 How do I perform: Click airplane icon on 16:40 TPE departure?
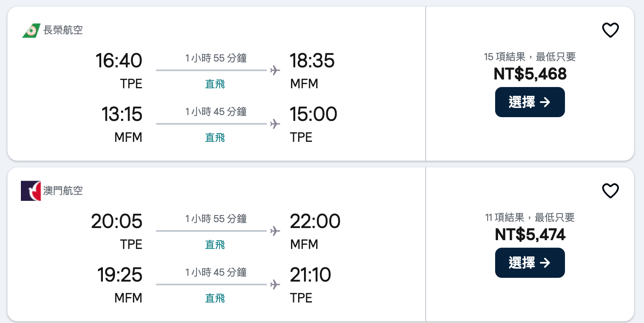pyautogui.click(x=275, y=70)
